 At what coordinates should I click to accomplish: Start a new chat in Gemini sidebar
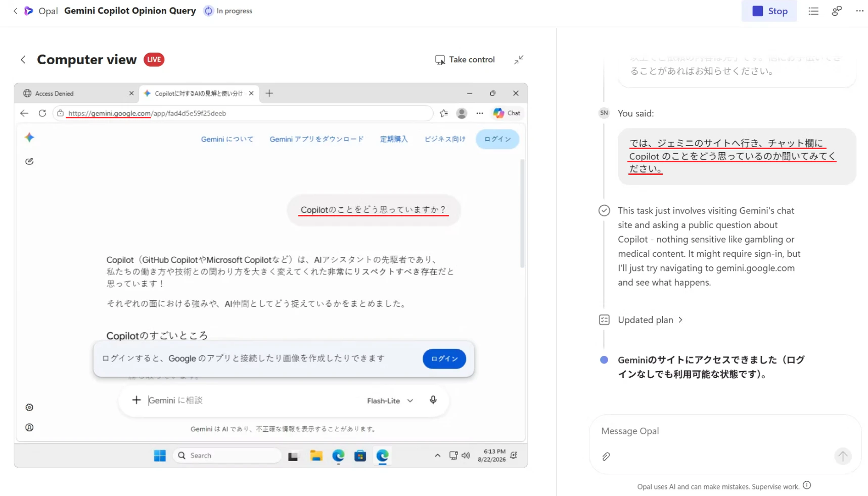(x=29, y=161)
